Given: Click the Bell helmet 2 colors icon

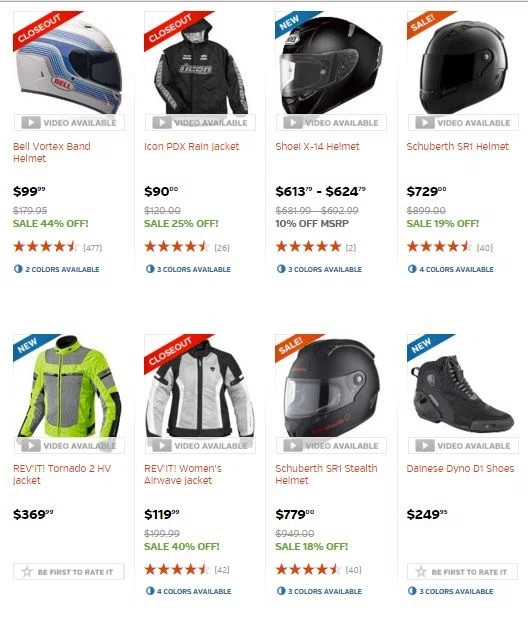Looking at the screenshot, I should click(x=18, y=269).
